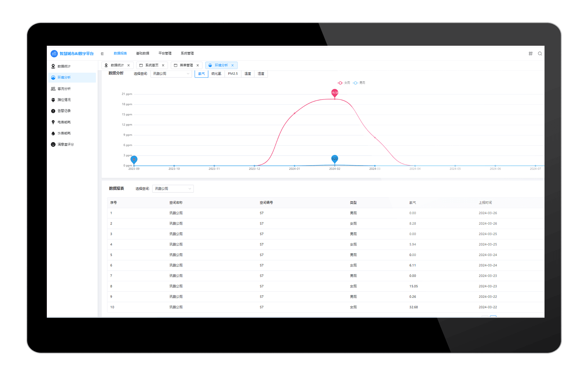The width and height of the screenshot is (588, 376).
Task: Click the QR grid icon in header
Action: [x=531, y=53]
